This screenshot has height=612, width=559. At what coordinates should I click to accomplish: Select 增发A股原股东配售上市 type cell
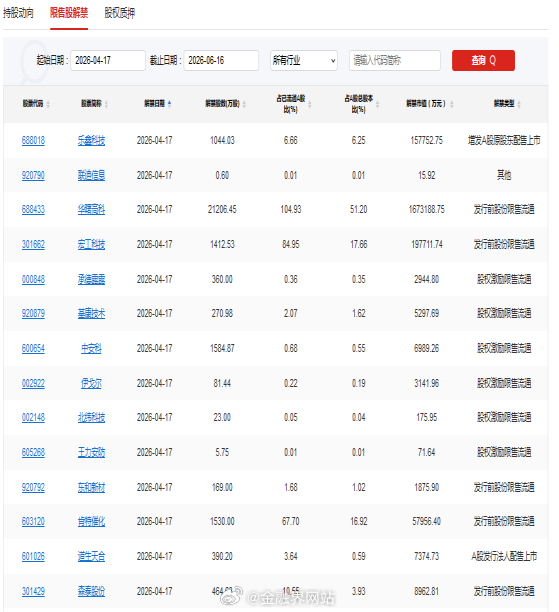[x=504, y=141]
